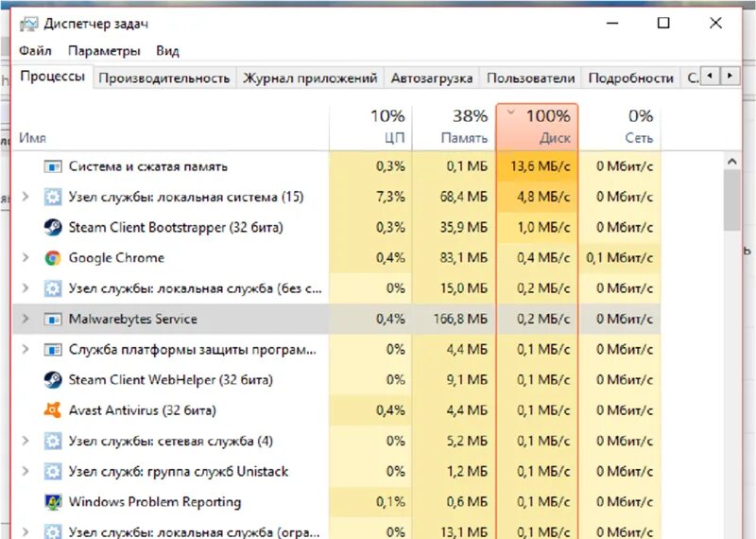Click the '83,1 МБ' memory value

coord(463,257)
